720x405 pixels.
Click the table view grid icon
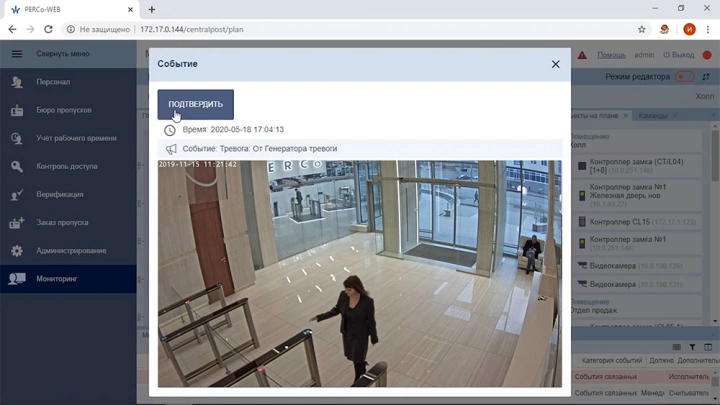click(676, 347)
